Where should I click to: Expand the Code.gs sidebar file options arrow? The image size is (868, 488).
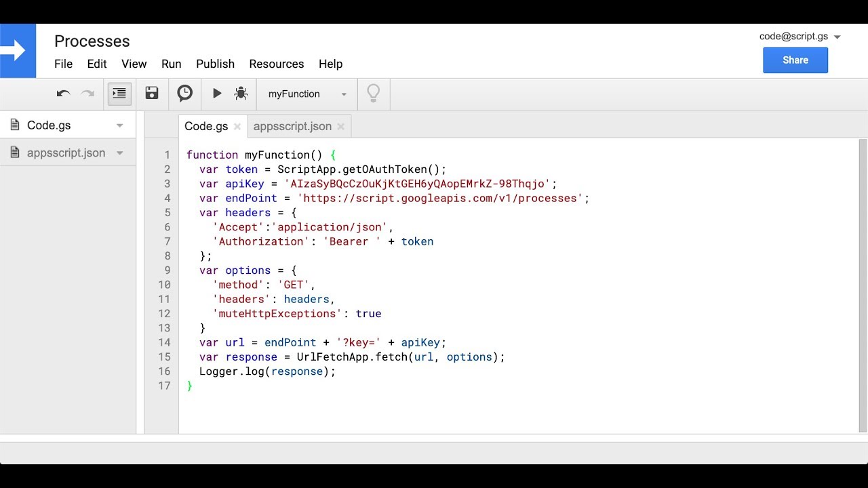[x=120, y=125]
